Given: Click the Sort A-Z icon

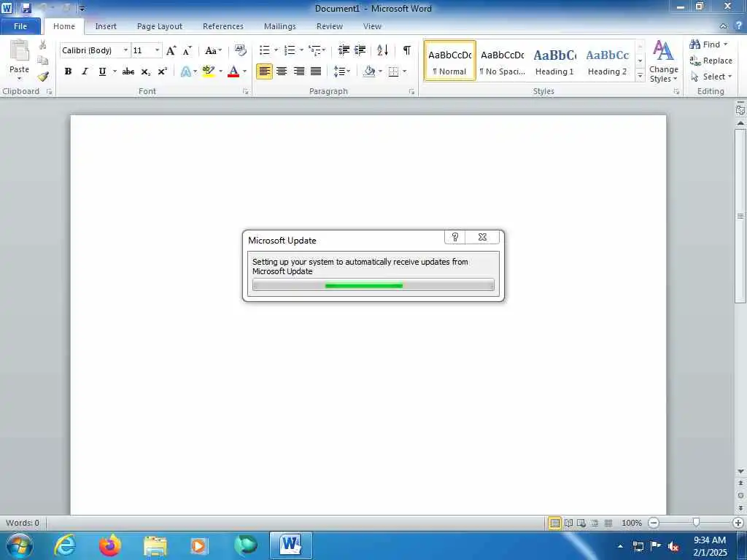Looking at the screenshot, I should [382, 50].
